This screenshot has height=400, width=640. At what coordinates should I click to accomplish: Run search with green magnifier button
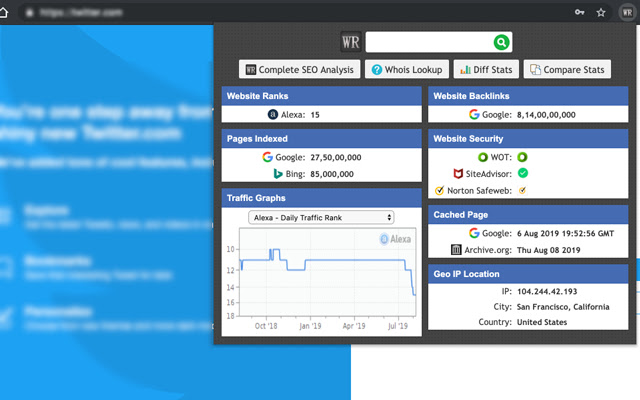coord(502,42)
